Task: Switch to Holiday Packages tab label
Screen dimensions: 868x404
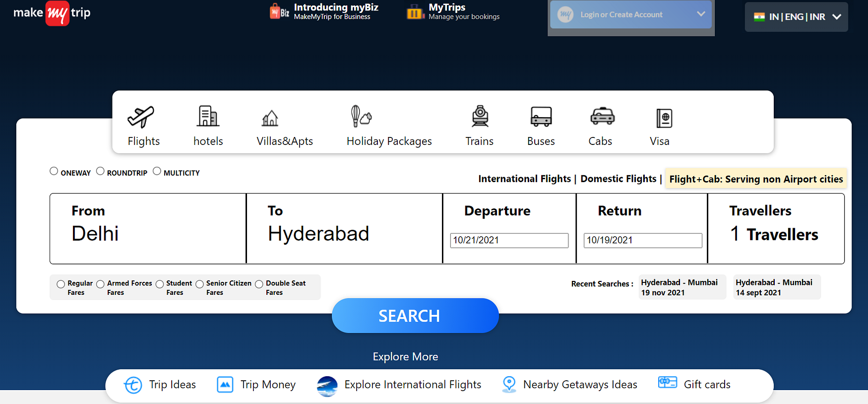Action: click(389, 141)
